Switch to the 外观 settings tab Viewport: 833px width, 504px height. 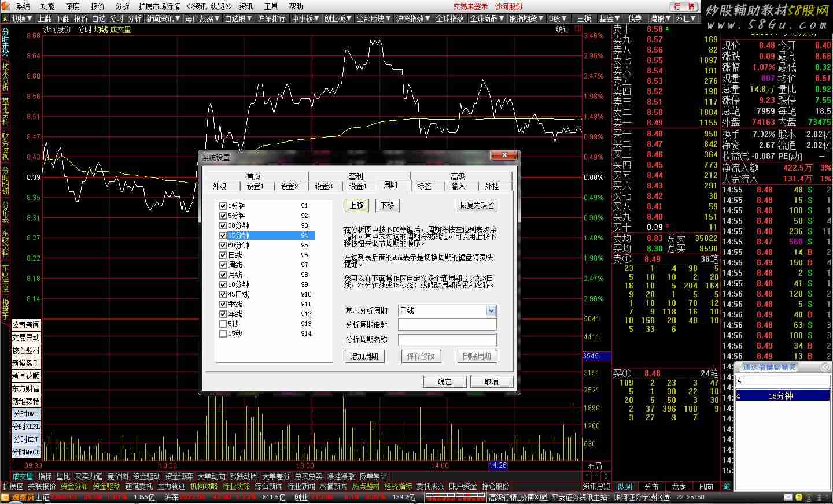[219, 186]
